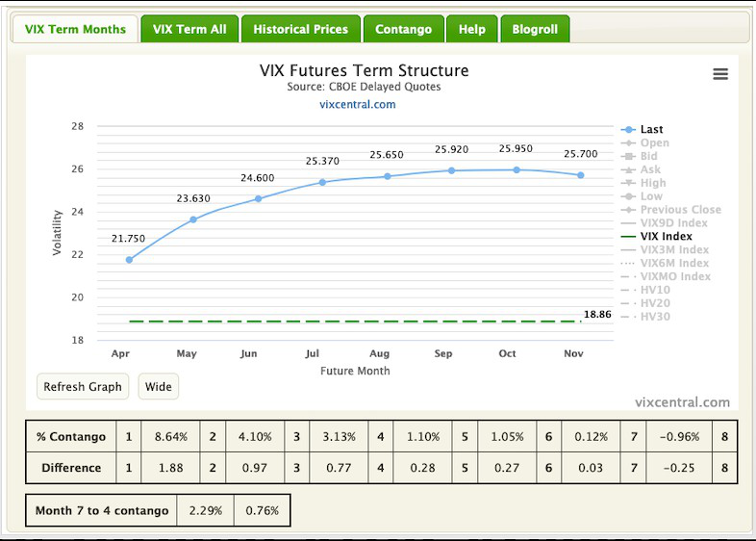Open the Historical Prices tab

click(300, 29)
